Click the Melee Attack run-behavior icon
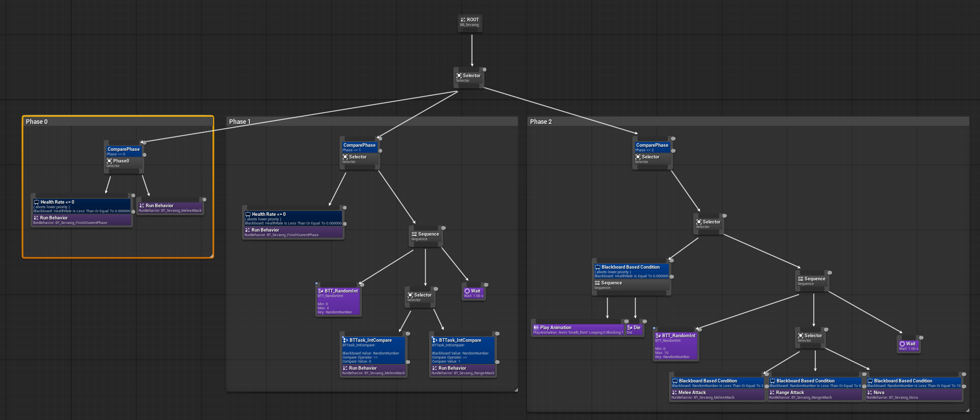Screen dimensions: 980x420 coord(675,393)
